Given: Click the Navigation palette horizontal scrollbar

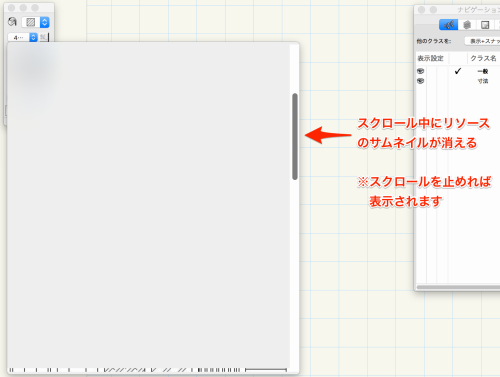Looking at the screenshot, I should click(x=458, y=287).
